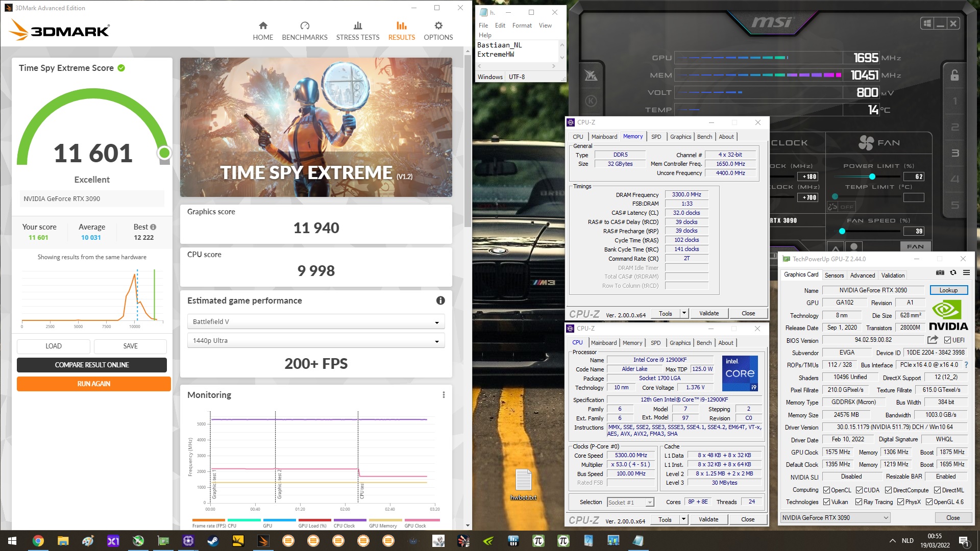Toggle the DirectML checkbox in GPU-Z

937,490
